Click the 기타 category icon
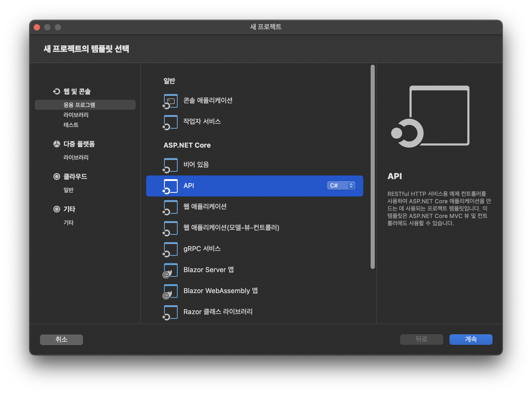Viewport: 532px width, 394px height. coord(57,209)
